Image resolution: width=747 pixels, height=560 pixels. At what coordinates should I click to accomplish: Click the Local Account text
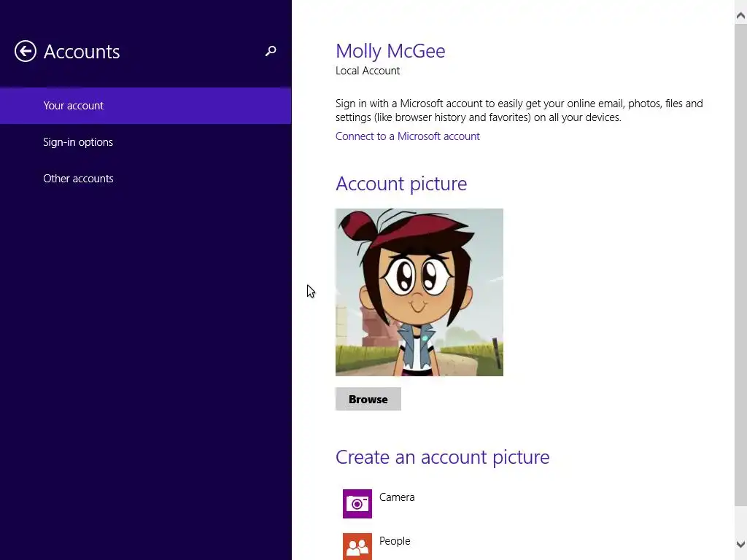click(368, 71)
